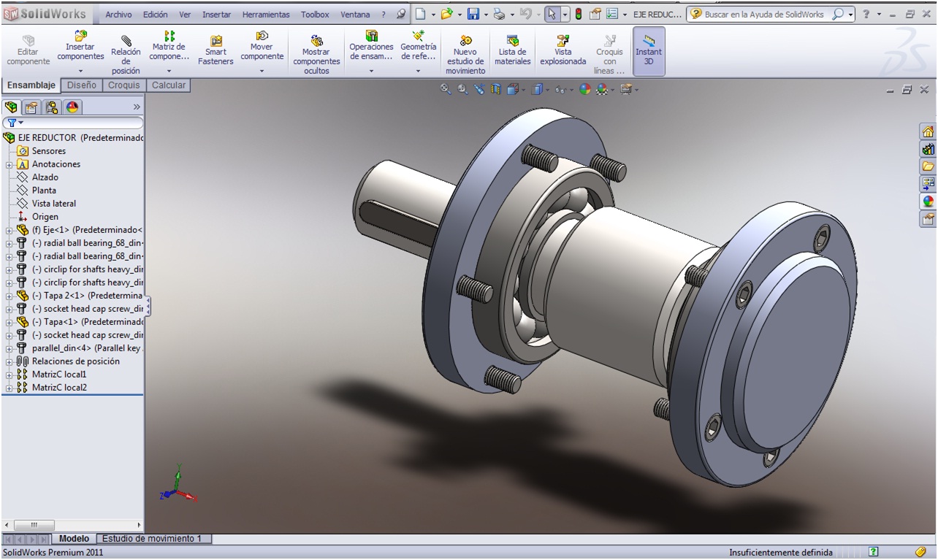Viewport: 938px width, 560px height.
Task: Switch to the Diseño tab
Action: pyautogui.click(x=82, y=85)
